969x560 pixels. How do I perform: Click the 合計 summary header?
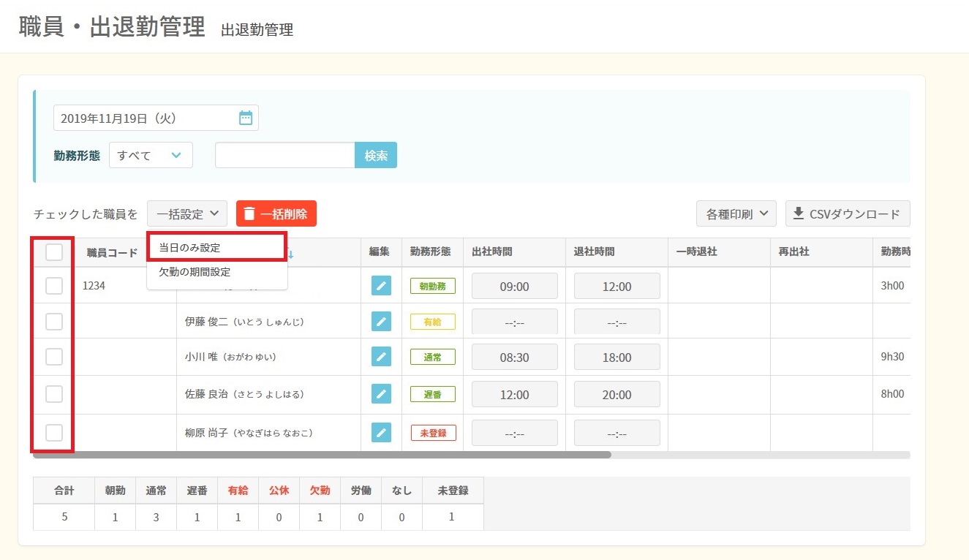[64, 491]
